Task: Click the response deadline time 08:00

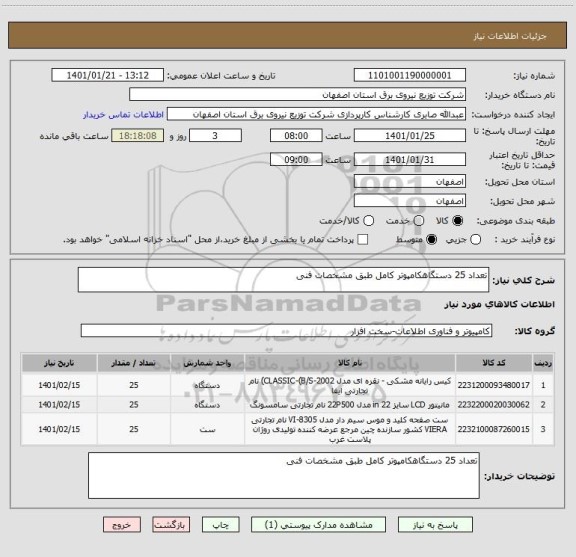Action: 296,136
